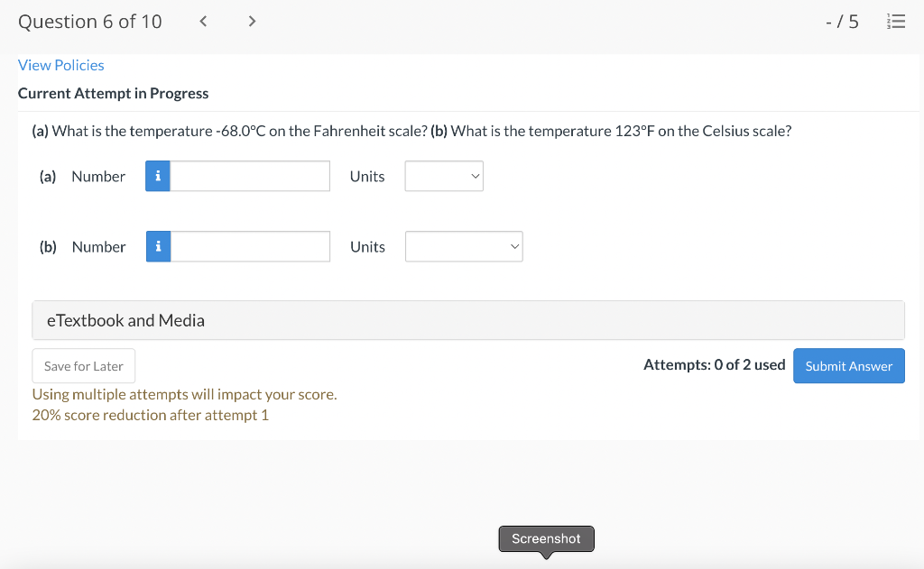Click the info icon beside part (b) Number field
This screenshot has width=924, height=569.
click(157, 246)
